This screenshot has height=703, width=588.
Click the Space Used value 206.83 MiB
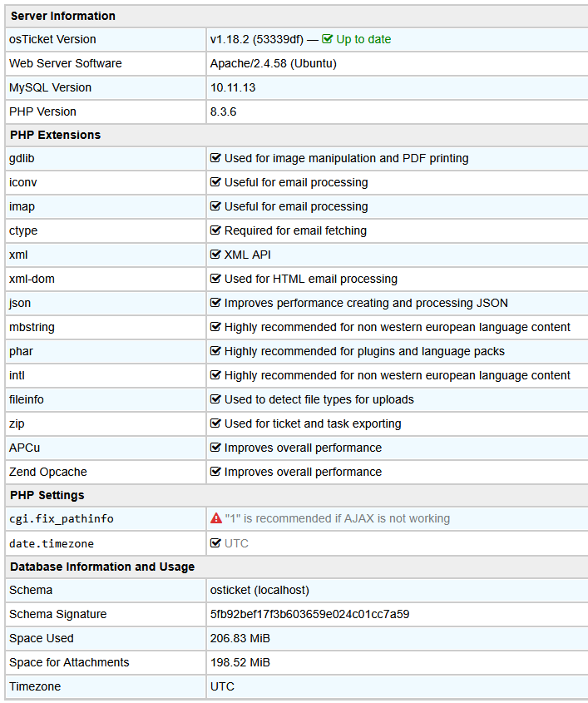[x=240, y=638]
